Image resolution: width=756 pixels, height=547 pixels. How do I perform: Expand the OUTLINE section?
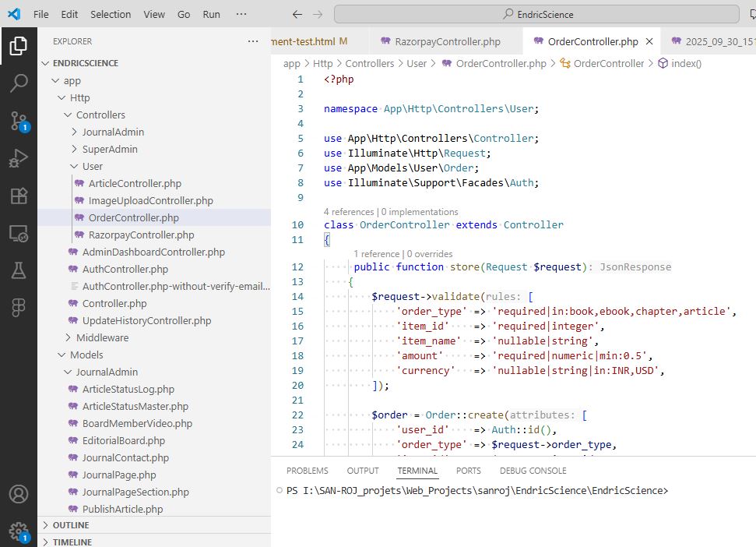pos(70,524)
